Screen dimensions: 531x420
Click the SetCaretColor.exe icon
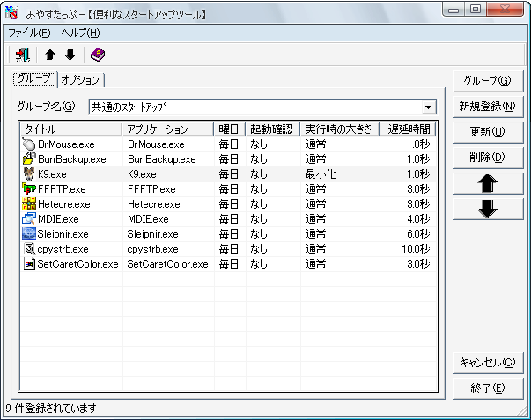pos(30,264)
